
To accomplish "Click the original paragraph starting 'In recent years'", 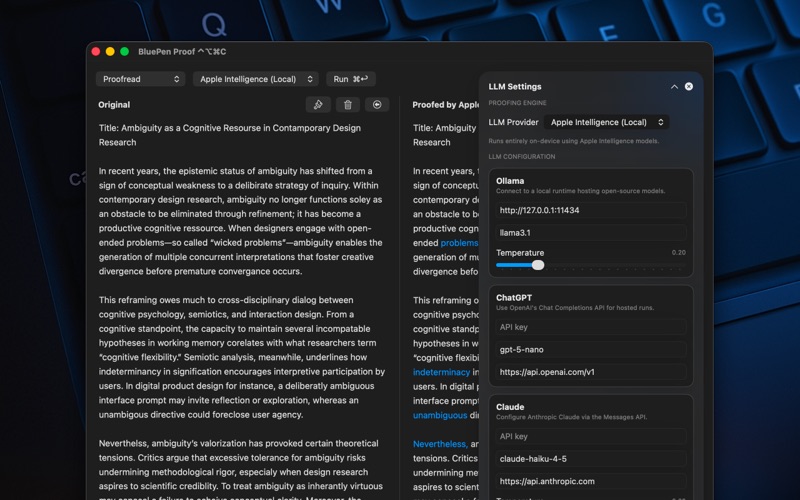I will pos(240,221).
